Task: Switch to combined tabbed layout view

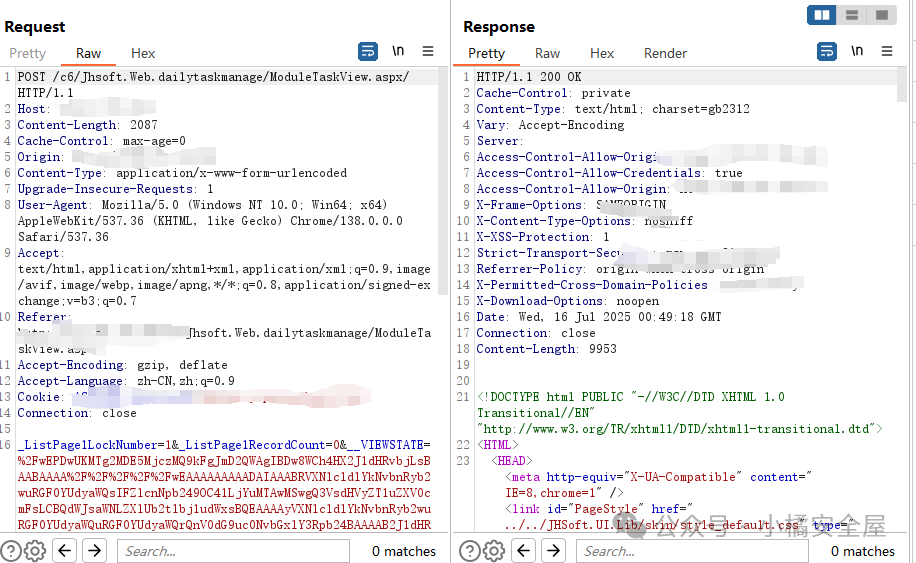Action: [x=880, y=15]
